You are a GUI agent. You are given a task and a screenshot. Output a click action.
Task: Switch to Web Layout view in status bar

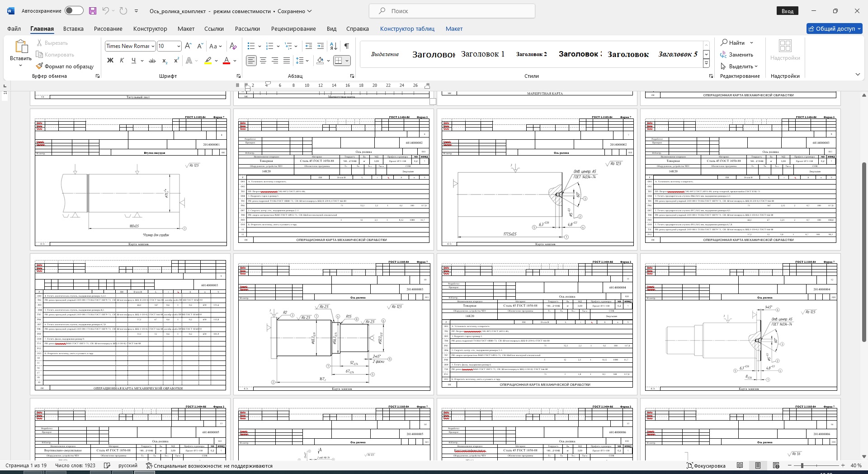(x=776, y=465)
